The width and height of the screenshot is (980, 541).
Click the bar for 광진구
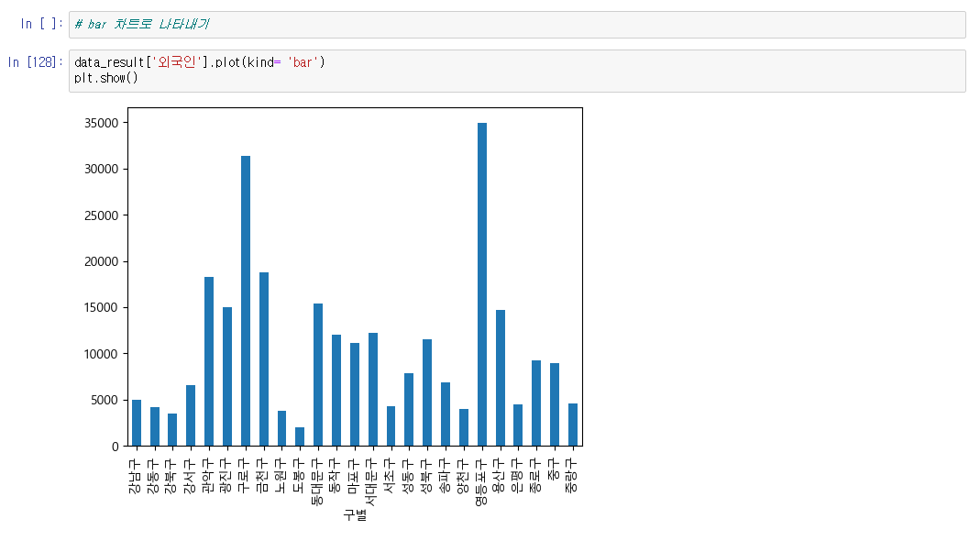click(x=227, y=377)
